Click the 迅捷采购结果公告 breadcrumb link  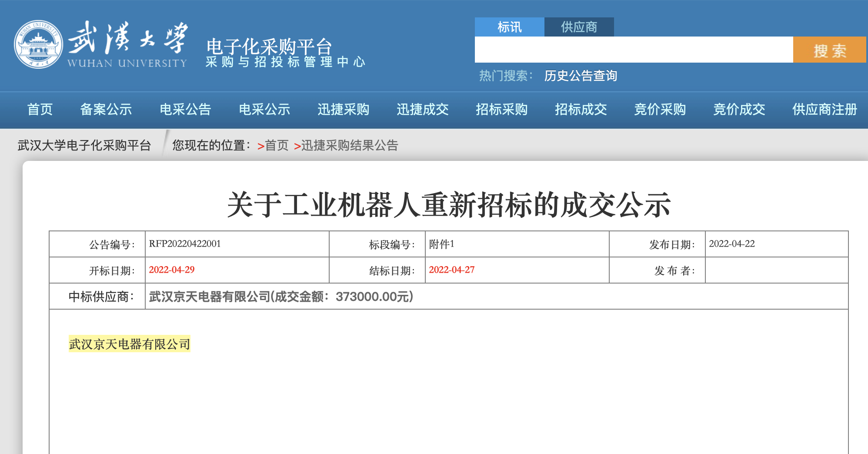point(350,145)
